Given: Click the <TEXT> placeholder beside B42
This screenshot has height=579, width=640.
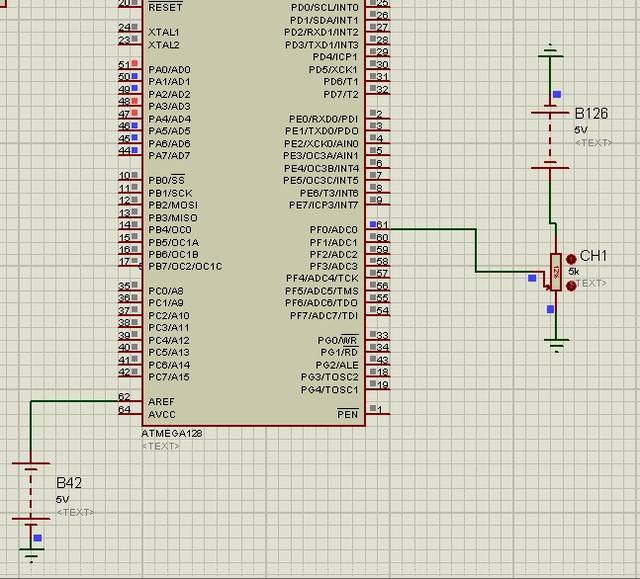Looking at the screenshot, I should [x=75, y=512].
